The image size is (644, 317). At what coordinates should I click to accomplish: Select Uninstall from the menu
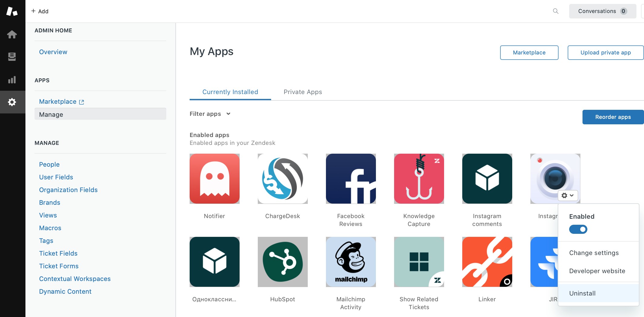tap(598, 293)
